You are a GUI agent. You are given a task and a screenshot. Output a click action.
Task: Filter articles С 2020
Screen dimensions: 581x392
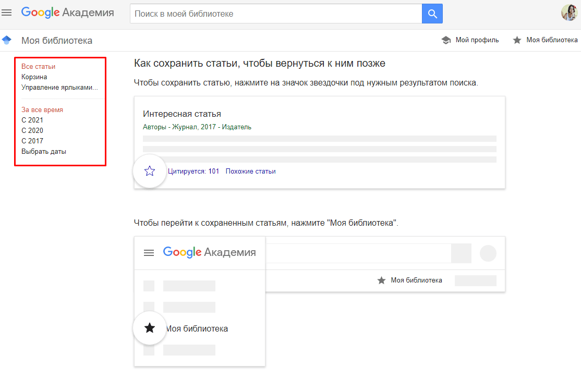32,130
